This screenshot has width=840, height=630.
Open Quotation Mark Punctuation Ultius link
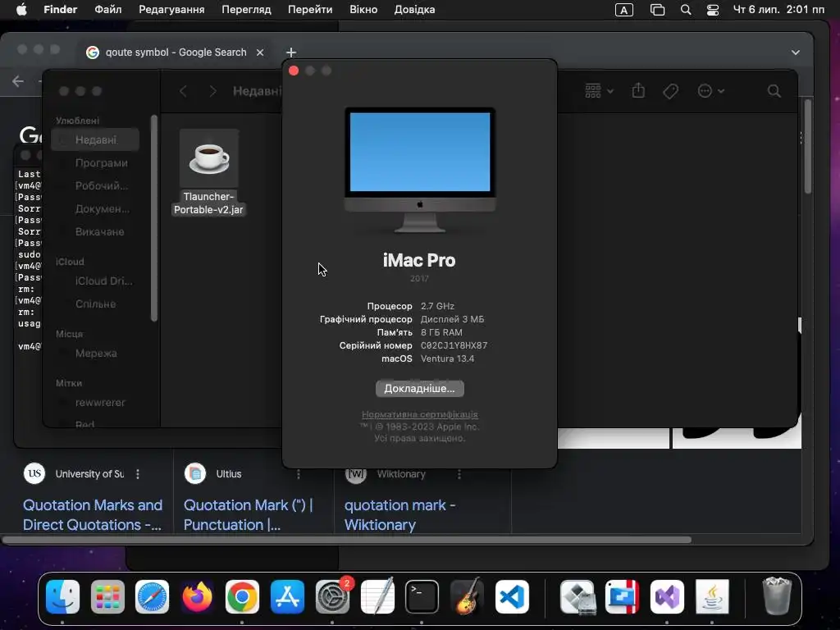pos(248,515)
